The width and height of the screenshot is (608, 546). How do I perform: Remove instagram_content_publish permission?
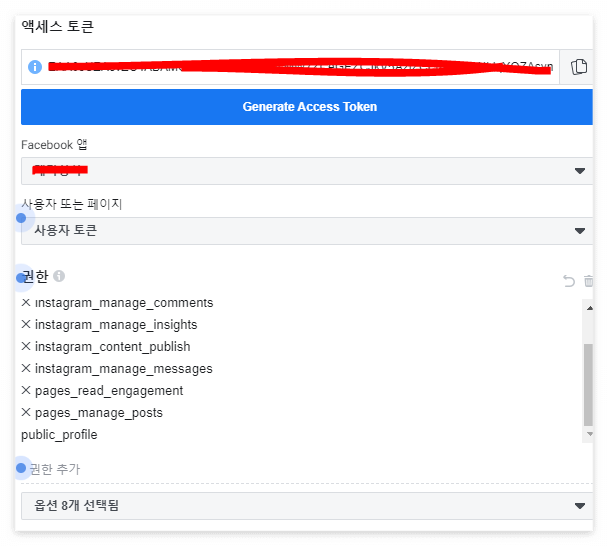tap(26, 346)
